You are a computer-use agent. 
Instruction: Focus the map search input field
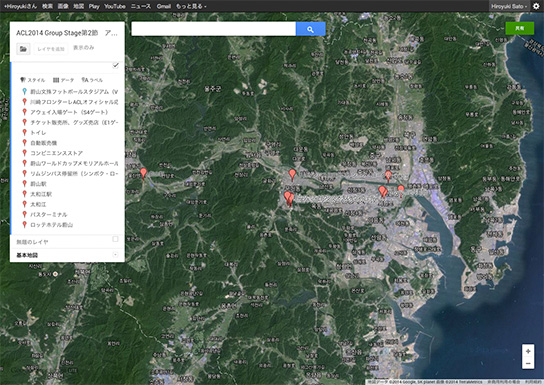click(213, 29)
